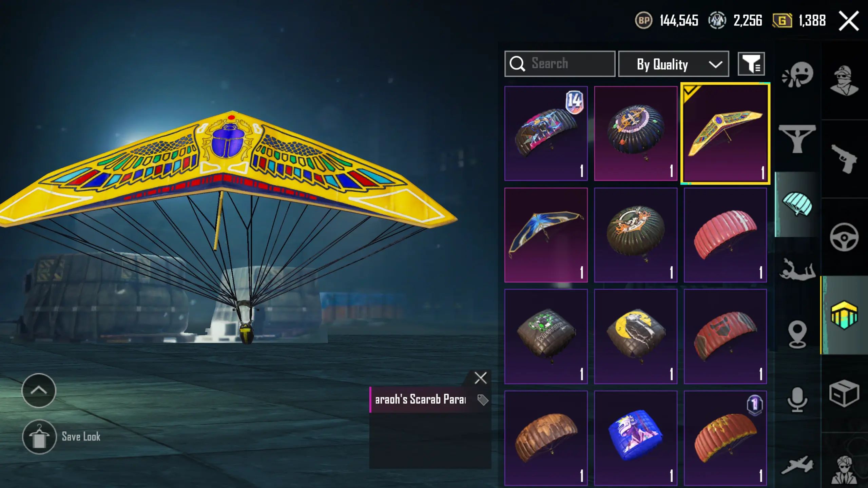Image resolution: width=868 pixels, height=488 pixels.
Task: Click the Search input field
Action: [560, 64]
